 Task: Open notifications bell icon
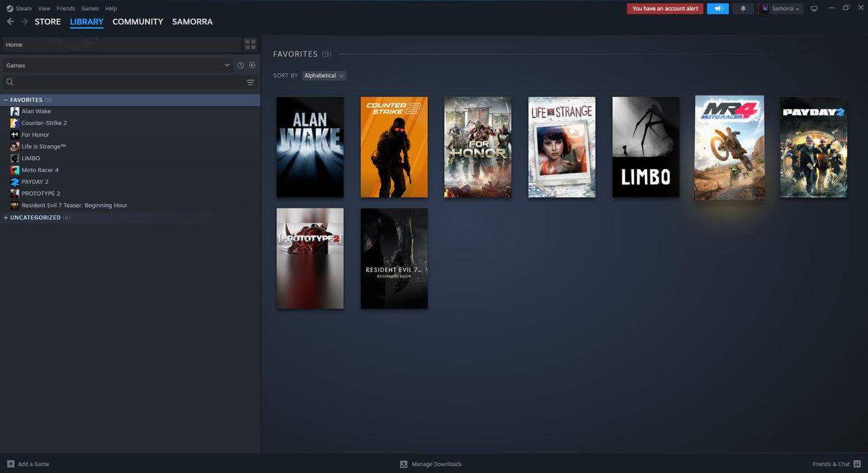(x=743, y=9)
